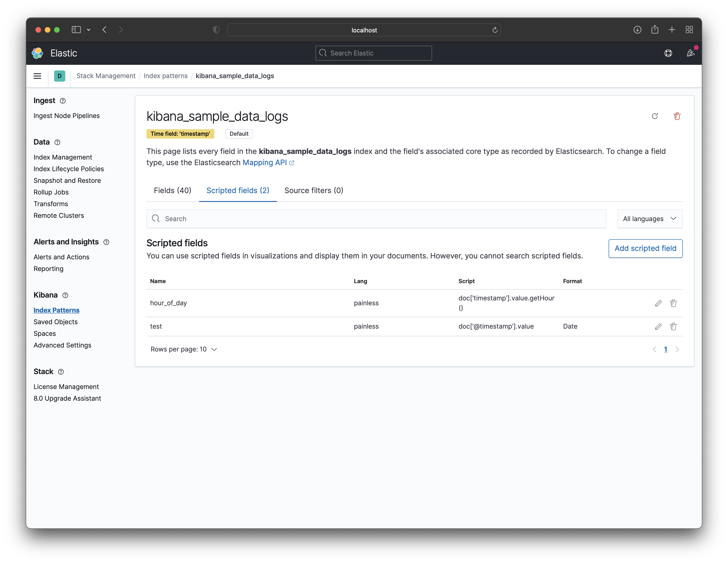Open the main navigation menu

(x=37, y=76)
